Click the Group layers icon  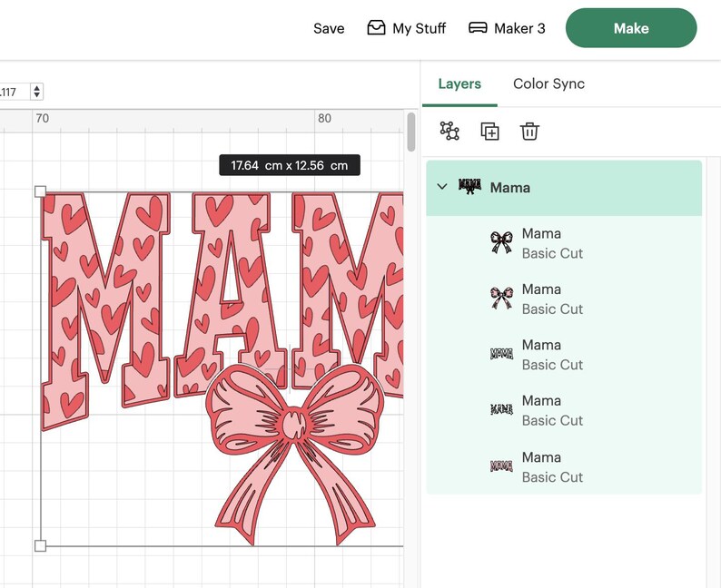(x=449, y=131)
